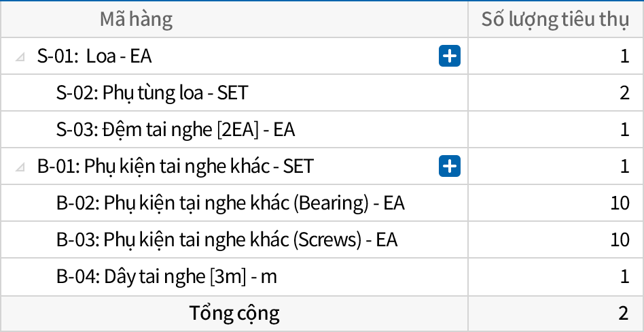The height and width of the screenshot is (332, 644).
Task: Click the Tổng cộng total label
Action: 234,314
